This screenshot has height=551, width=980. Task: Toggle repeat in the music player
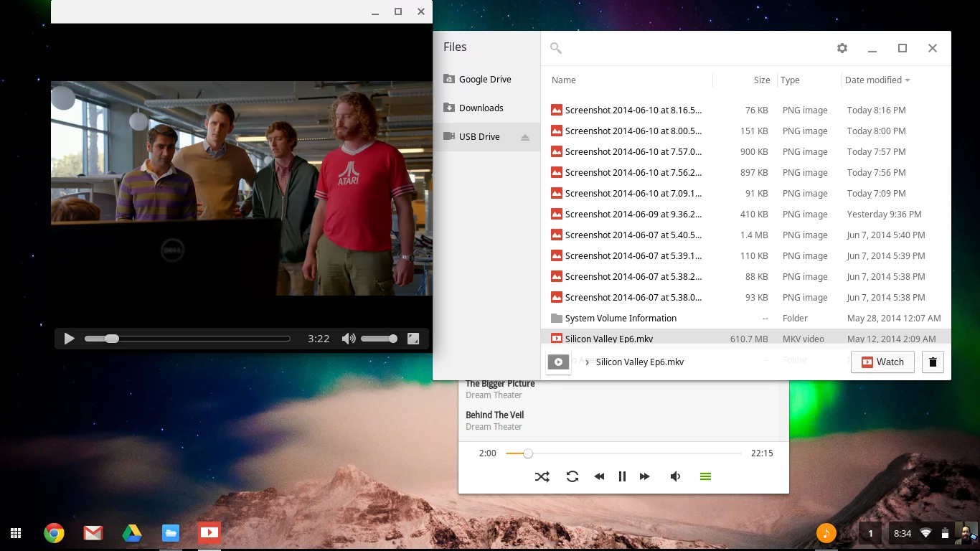coord(572,476)
